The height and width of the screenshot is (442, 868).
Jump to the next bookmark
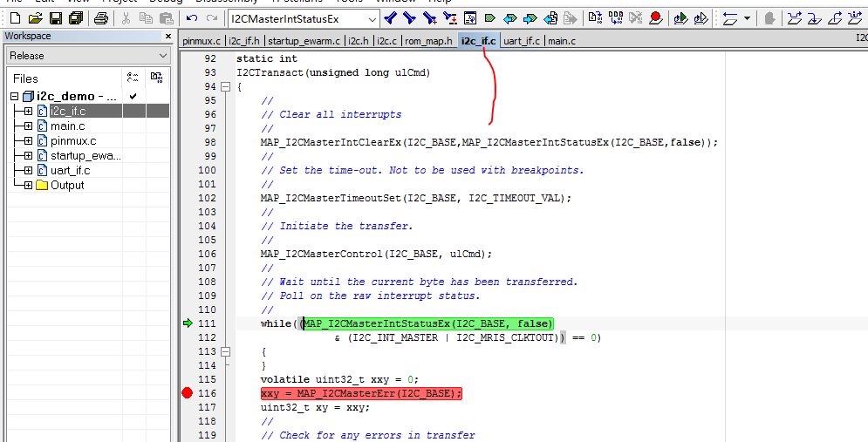530,18
